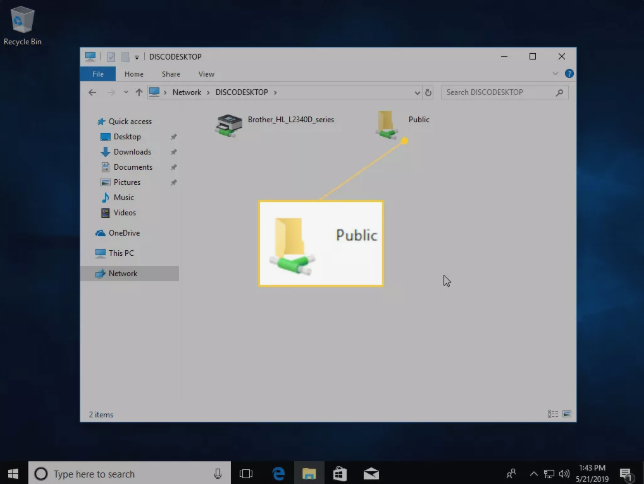The width and height of the screenshot is (644, 484).
Task: Select the Public shared folder icon
Action: 386,125
